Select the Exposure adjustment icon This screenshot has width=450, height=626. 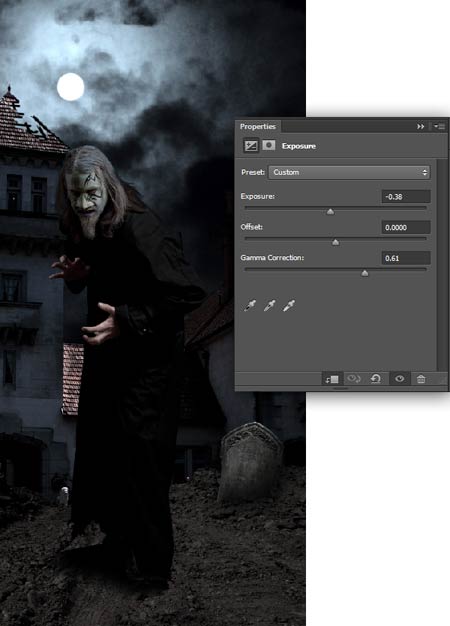[x=251, y=146]
